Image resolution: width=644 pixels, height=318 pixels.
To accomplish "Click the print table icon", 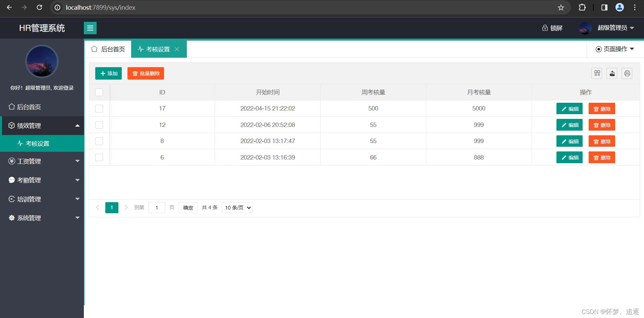I will point(627,73).
